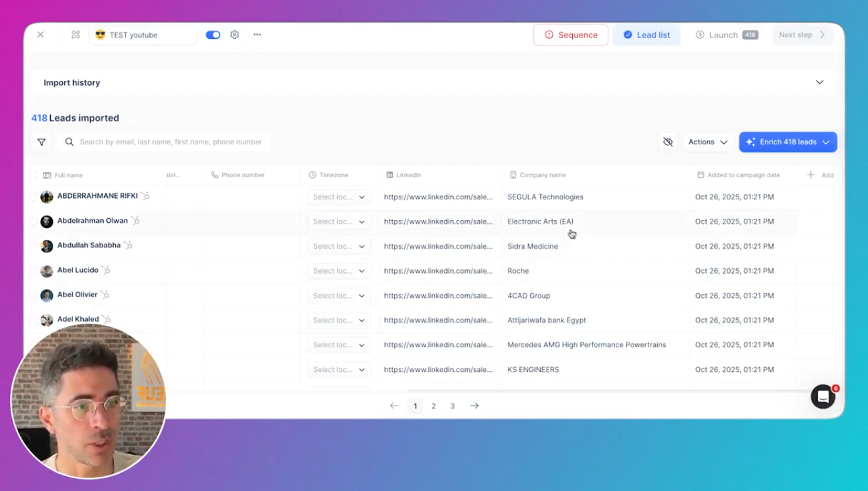Click Added to campaign date column header
Viewport: 868px width, 491px height.
click(x=738, y=175)
